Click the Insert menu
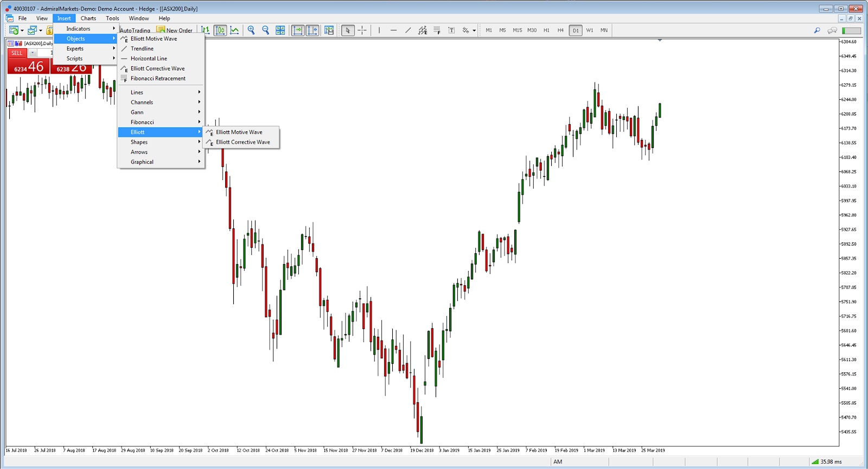This screenshot has width=868, height=469. 64,18
